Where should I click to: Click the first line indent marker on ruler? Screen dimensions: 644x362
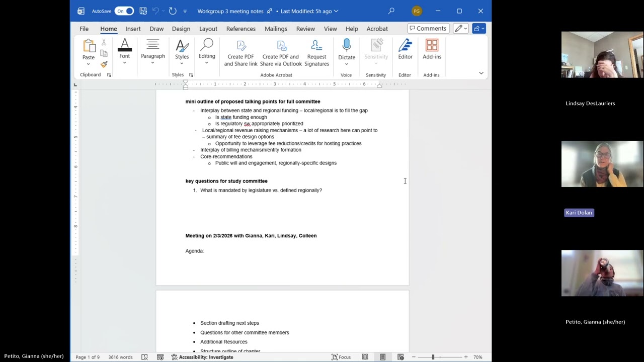[x=185, y=81]
